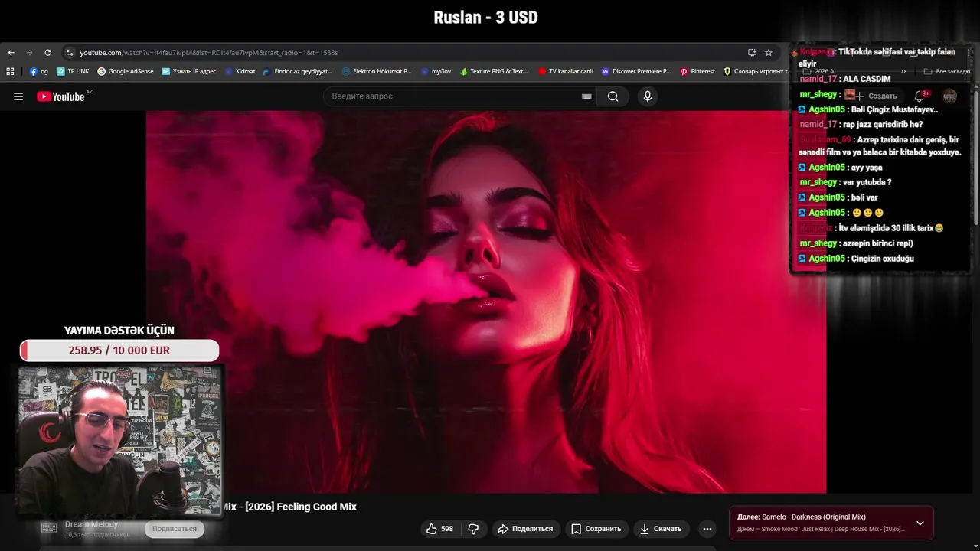Dislike the video with thumbs down

point(473,529)
